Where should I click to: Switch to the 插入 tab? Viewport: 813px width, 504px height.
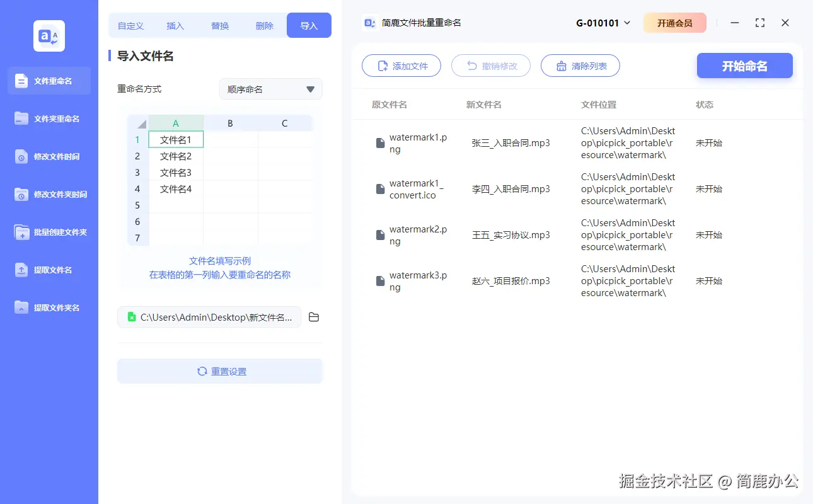(175, 26)
